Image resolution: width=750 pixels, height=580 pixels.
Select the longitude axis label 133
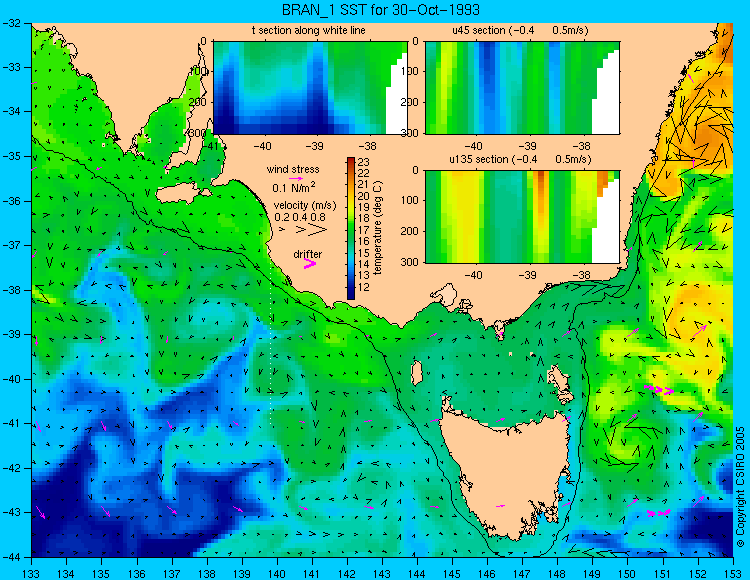coord(31,573)
